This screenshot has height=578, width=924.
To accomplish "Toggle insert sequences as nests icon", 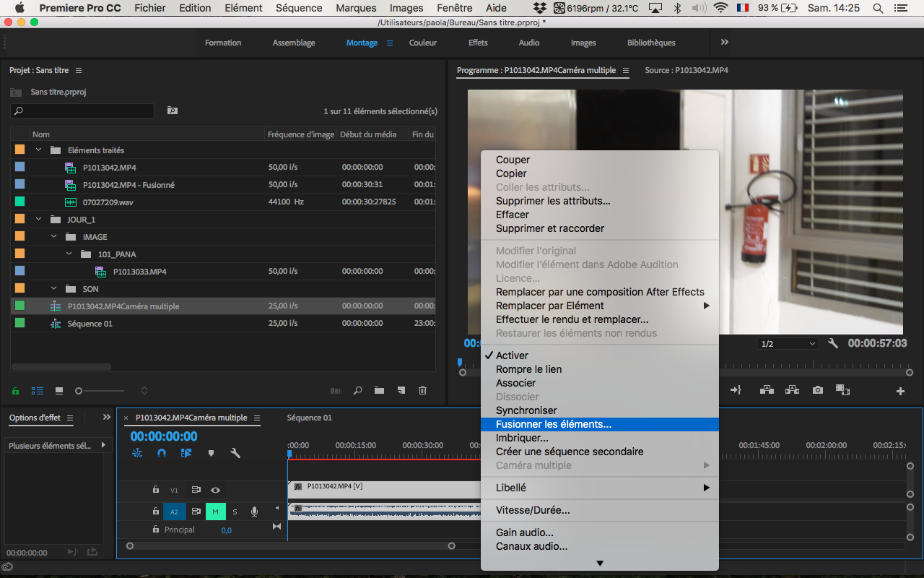I will pyautogui.click(x=137, y=453).
